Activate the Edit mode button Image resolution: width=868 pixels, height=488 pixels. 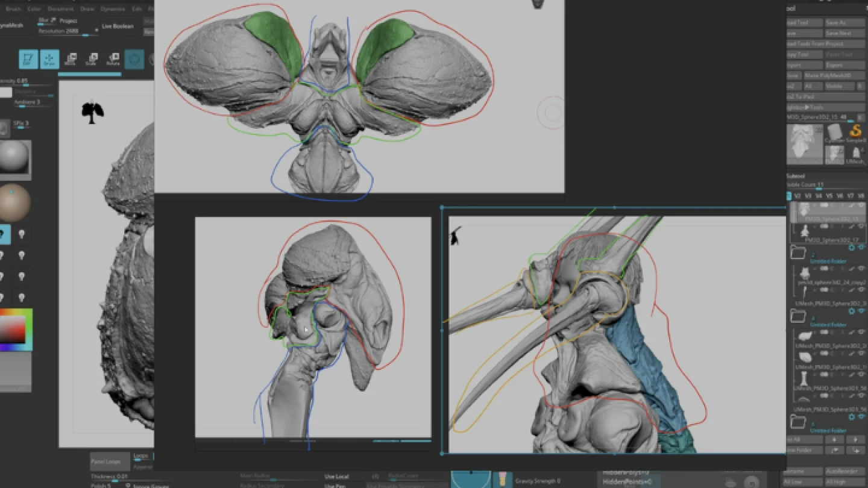pyautogui.click(x=28, y=59)
